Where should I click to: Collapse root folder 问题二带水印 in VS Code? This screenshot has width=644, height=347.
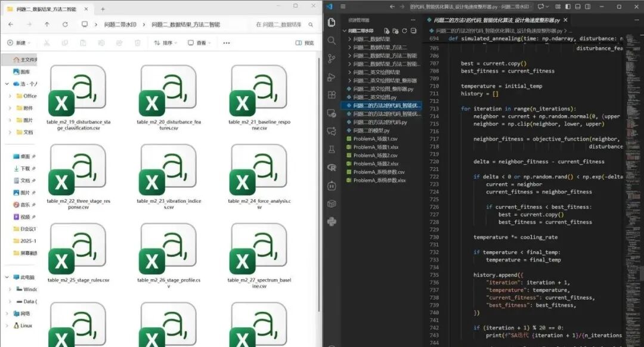(x=345, y=31)
